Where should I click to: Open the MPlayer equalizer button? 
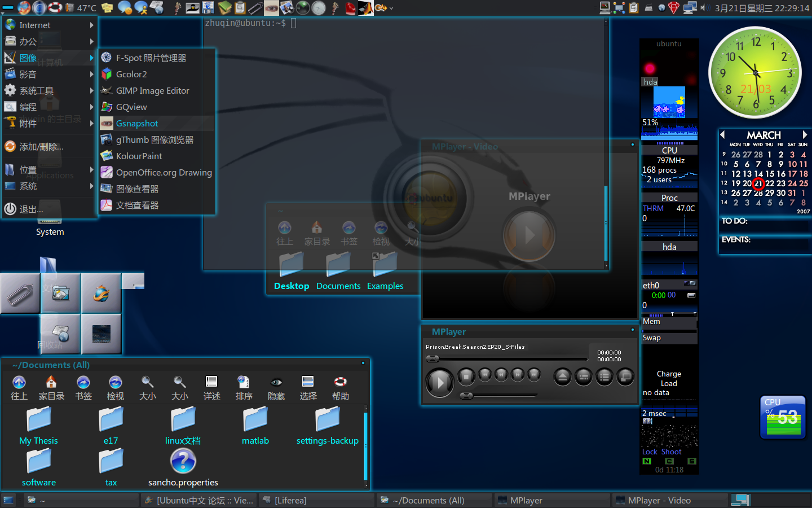pos(584,376)
